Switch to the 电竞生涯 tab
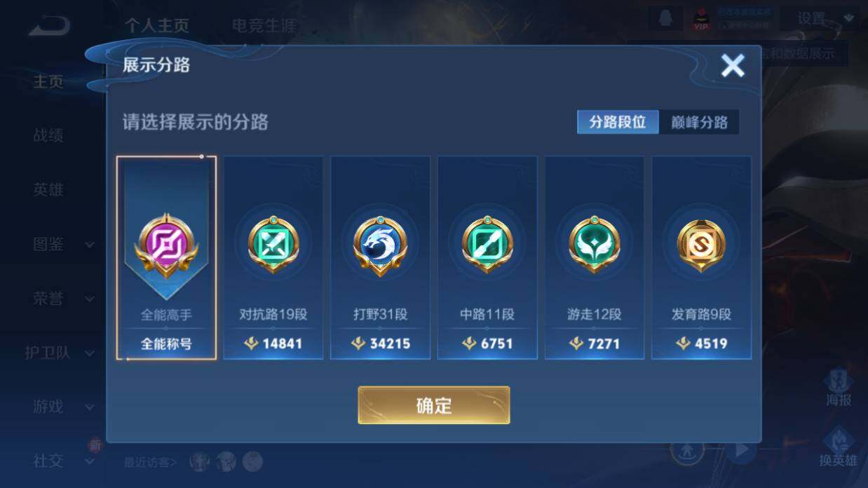The height and width of the screenshot is (488, 868). [264, 26]
